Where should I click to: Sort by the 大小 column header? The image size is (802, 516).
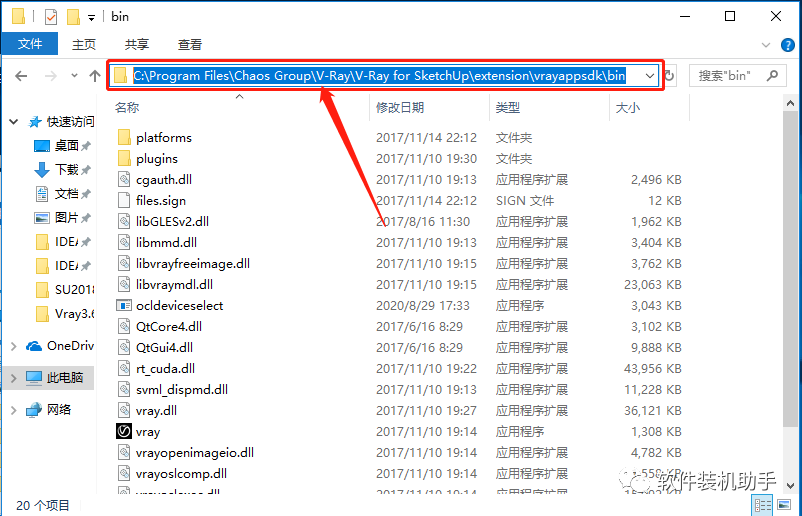click(x=628, y=107)
